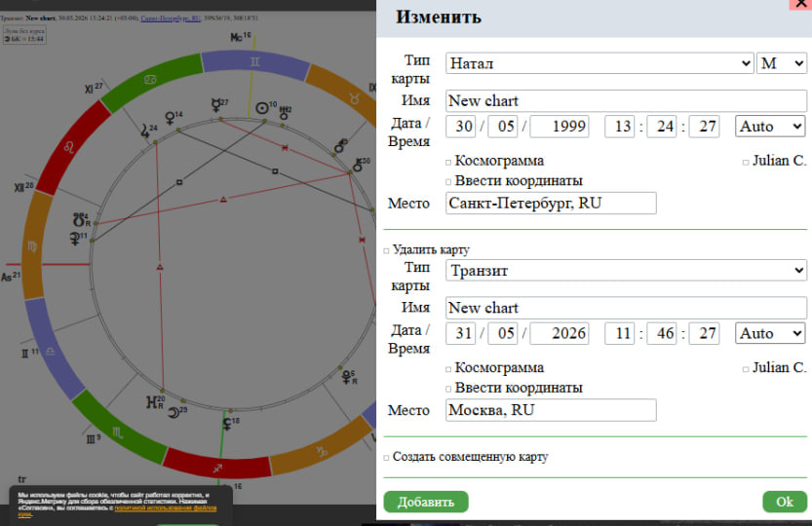Close the Изменить dialog with X
Image resolution: width=812 pixels, height=526 pixels.
(800, 4)
